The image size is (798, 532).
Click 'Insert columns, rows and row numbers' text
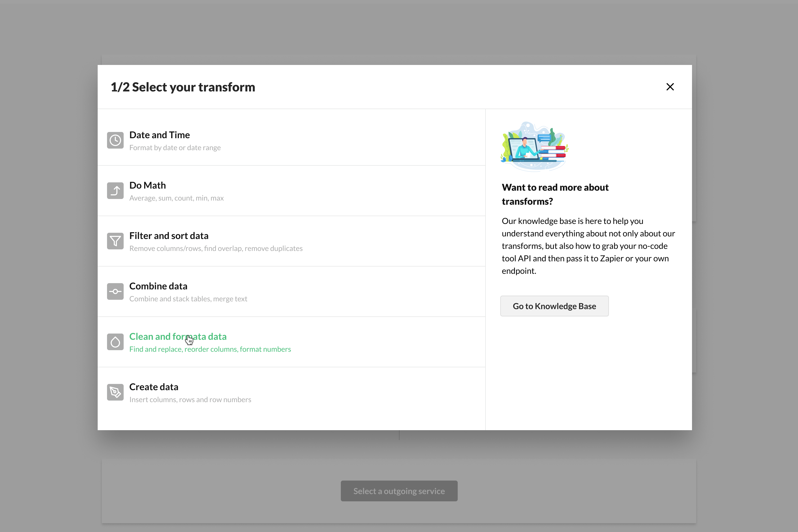pyautogui.click(x=190, y=400)
